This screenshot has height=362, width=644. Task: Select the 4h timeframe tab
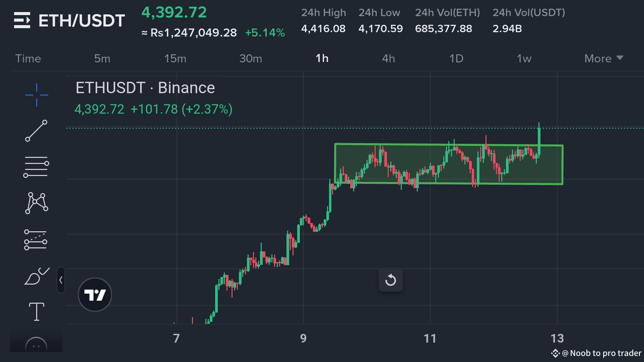pyautogui.click(x=388, y=59)
